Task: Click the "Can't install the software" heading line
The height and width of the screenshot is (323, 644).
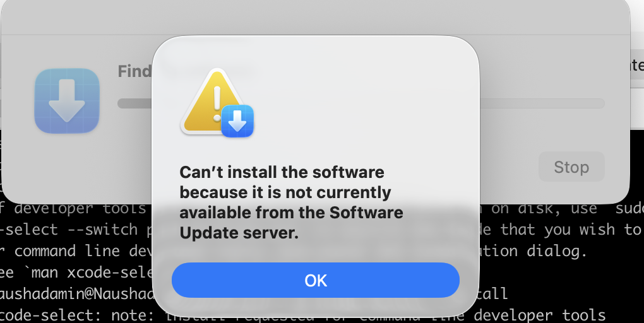Action: [x=282, y=172]
